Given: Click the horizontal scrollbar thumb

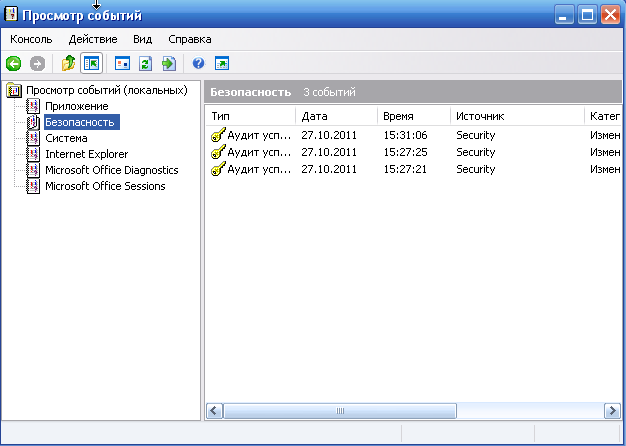Looking at the screenshot, I should point(340,410).
